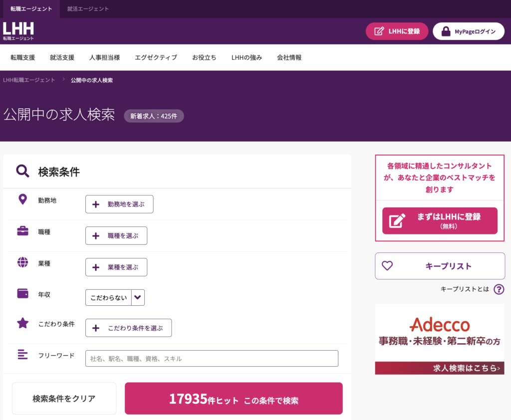The height and width of the screenshot is (420, 511).
Task: Click まずはLHHに登録 (無料) button
Action: coord(440,220)
